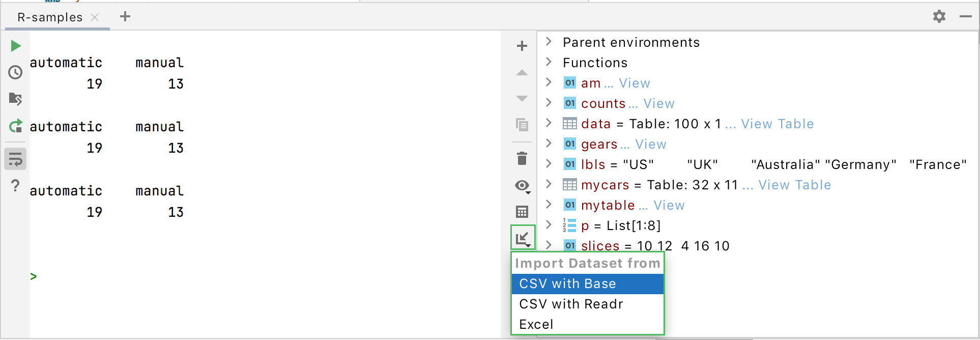The height and width of the screenshot is (340, 980).
Task: Open the console settings gear
Action: tap(939, 16)
